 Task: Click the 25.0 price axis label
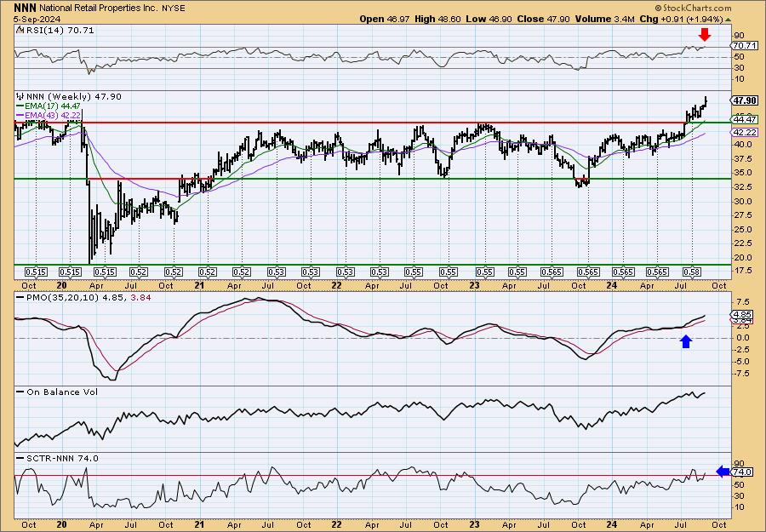point(741,230)
